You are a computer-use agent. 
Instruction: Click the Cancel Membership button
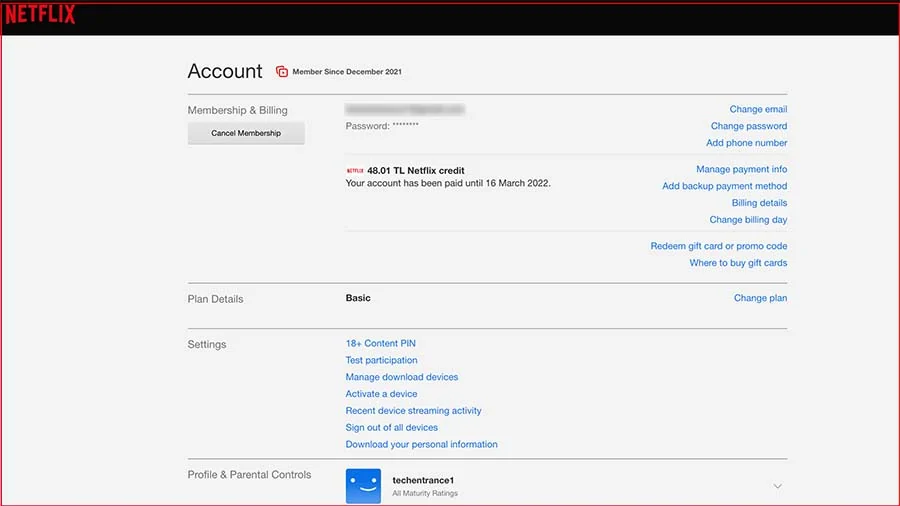pos(246,133)
